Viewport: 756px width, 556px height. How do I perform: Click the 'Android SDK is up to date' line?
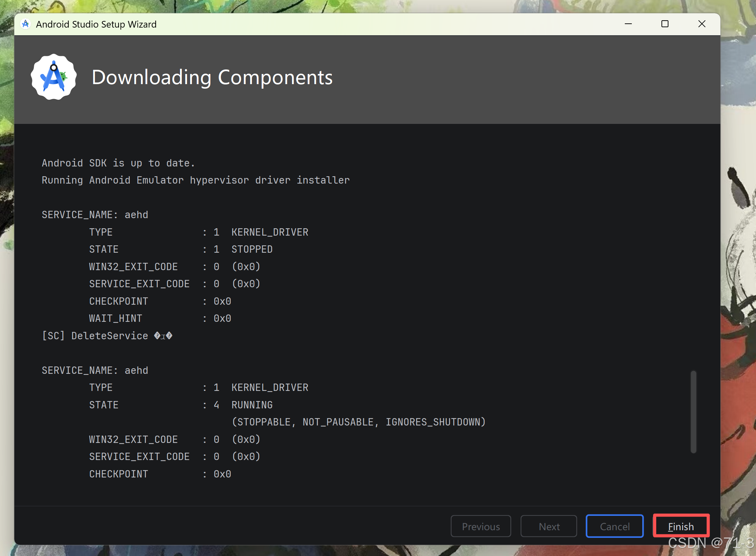pyautogui.click(x=118, y=163)
